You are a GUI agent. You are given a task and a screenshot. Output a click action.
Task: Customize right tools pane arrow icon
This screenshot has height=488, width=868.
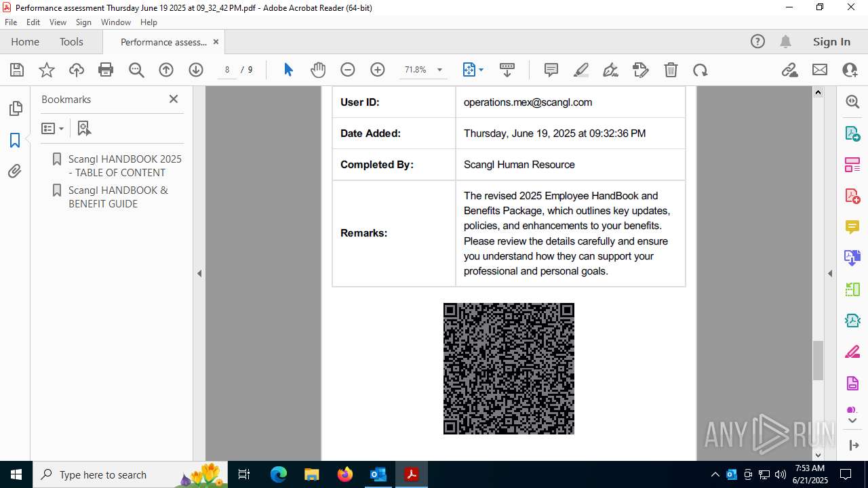click(x=854, y=445)
